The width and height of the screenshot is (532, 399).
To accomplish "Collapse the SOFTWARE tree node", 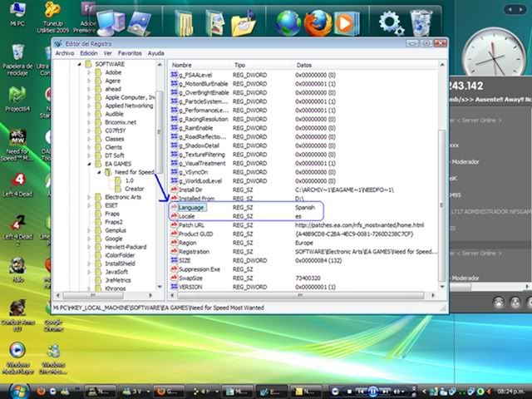I will [x=80, y=64].
